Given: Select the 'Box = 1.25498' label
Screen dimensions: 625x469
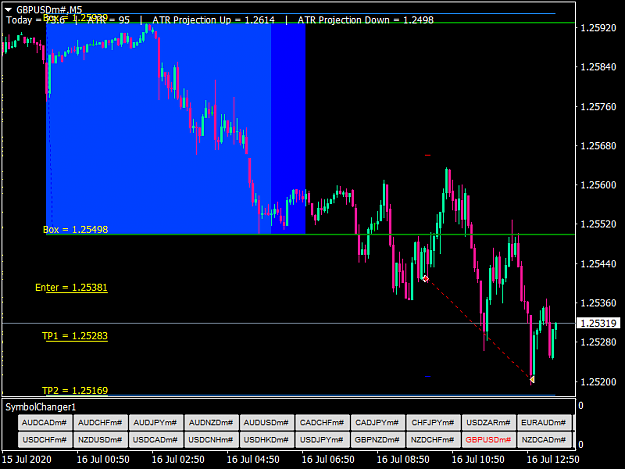Looking at the screenshot, I should pyautogui.click(x=75, y=230).
